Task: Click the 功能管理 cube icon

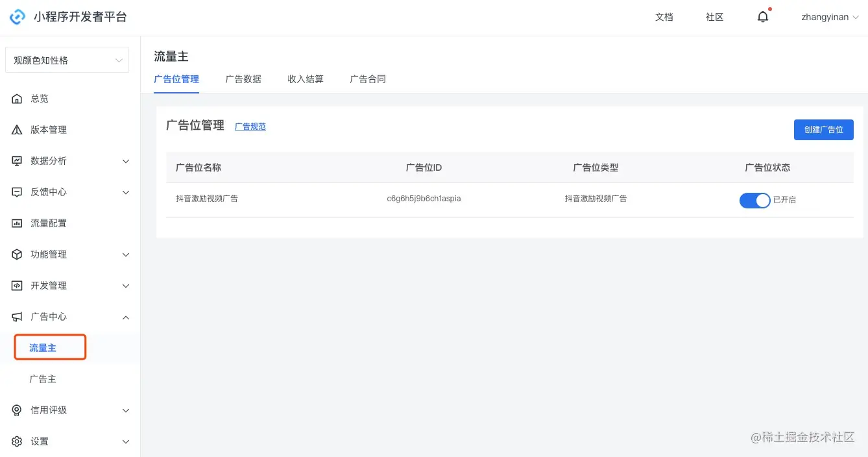Action: click(18, 254)
